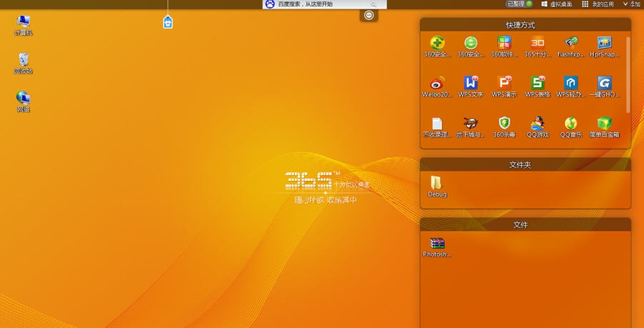Viewport: 644px width, 328px height.
Task: Open the 360软件 manager shortcut
Action: 504,46
